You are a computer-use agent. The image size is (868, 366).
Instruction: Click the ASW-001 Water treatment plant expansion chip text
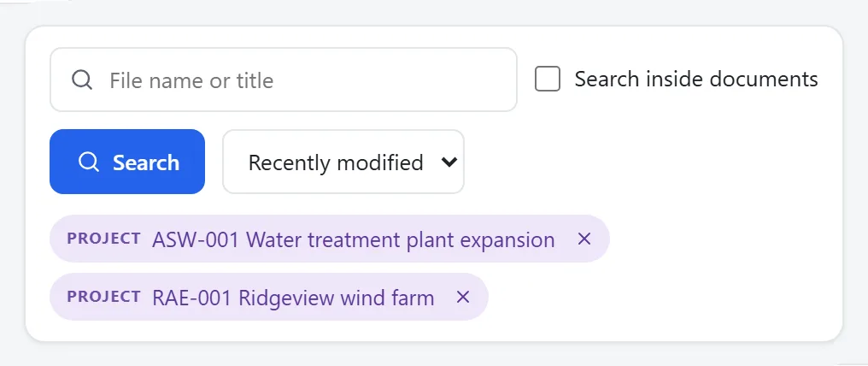tap(353, 239)
